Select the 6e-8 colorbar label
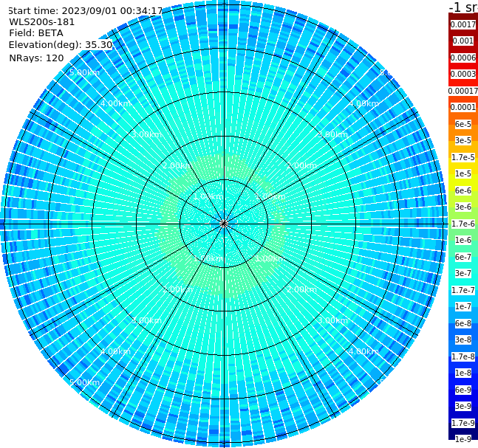478x448 pixels. (463, 323)
